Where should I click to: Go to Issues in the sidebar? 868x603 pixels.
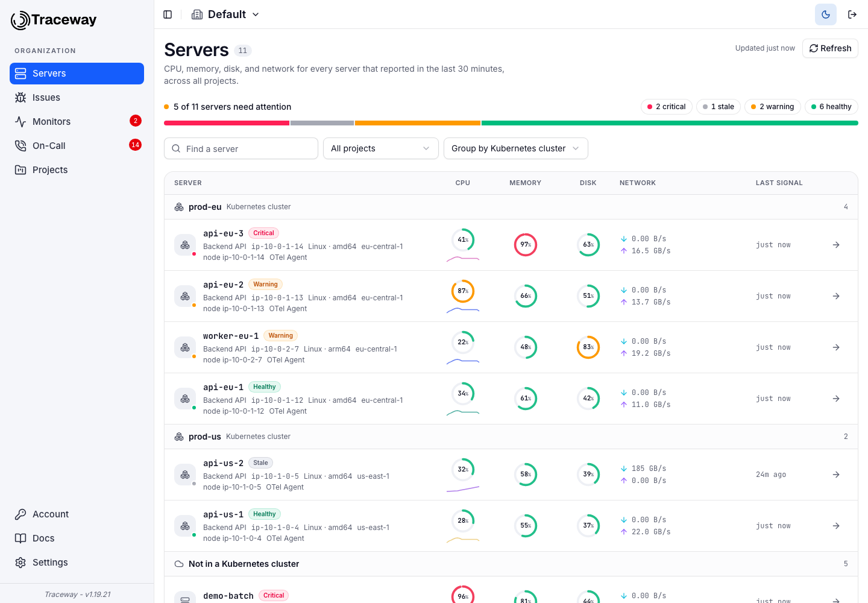click(x=77, y=98)
